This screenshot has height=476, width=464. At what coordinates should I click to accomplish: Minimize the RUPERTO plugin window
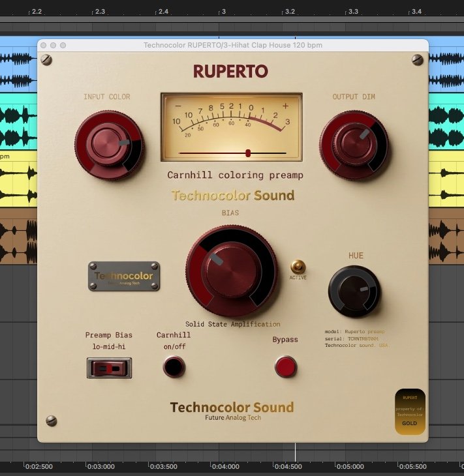point(53,45)
